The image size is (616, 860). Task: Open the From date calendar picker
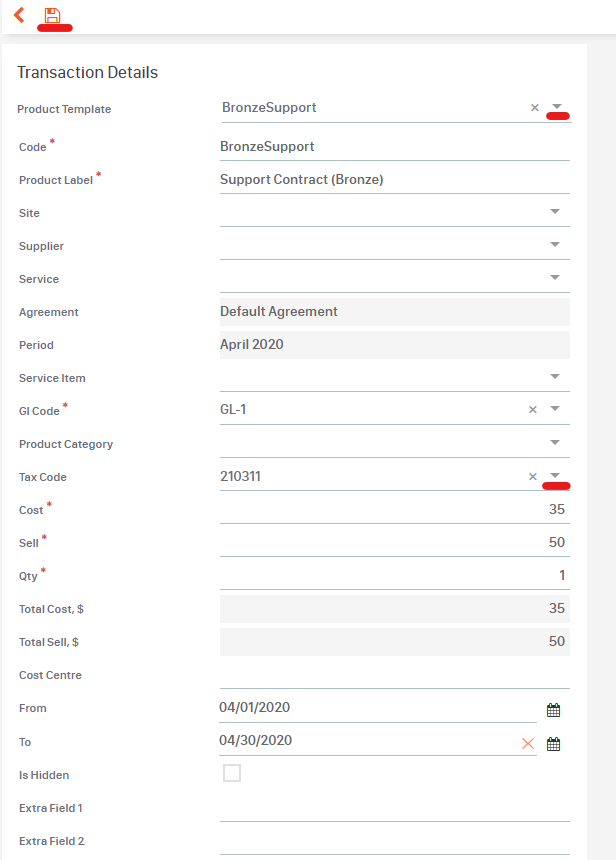pyautogui.click(x=553, y=710)
